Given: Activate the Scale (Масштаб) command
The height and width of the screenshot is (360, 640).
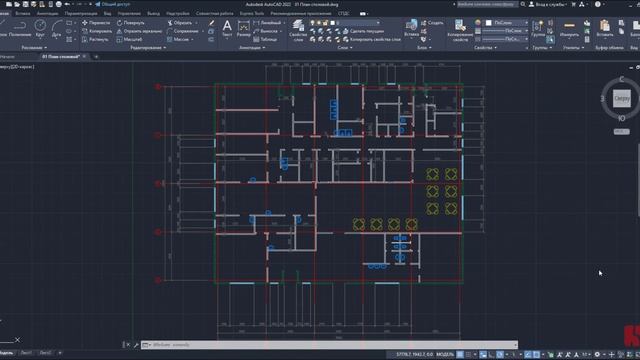Looking at the screenshot, I should click(129, 40).
